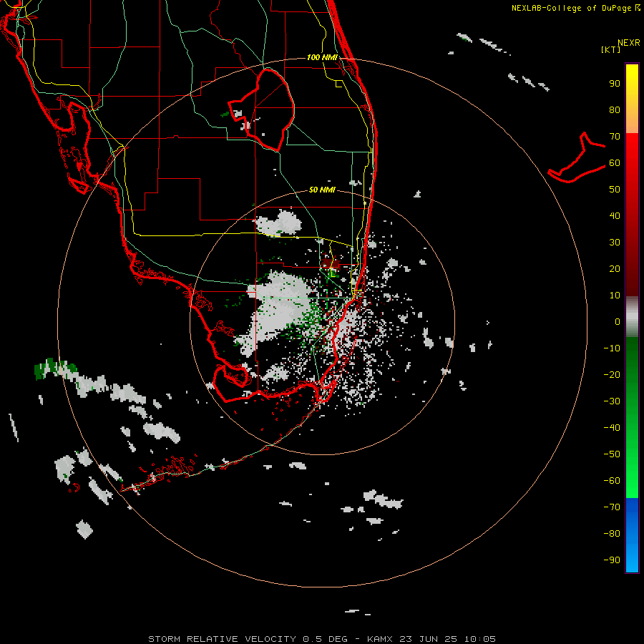Click the positive 80 knot scale label
The image size is (644, 644).
point(615,109)
